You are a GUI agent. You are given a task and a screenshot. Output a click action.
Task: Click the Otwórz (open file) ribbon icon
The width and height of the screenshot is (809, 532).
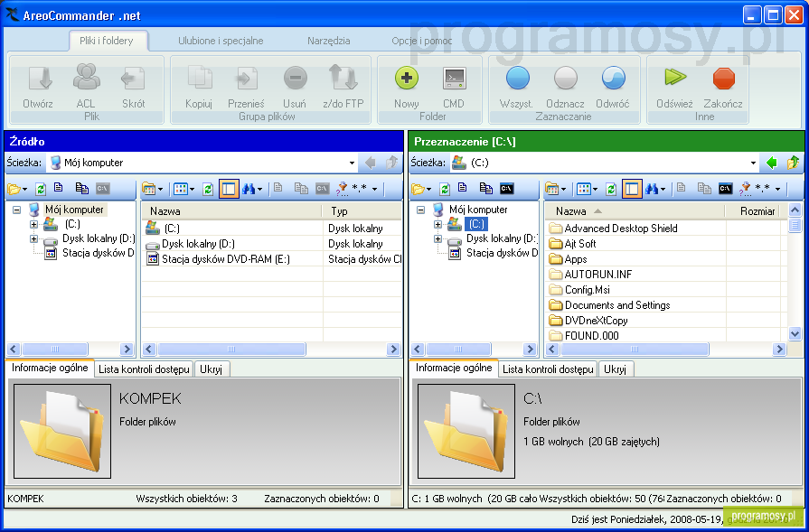coord(39,79)
